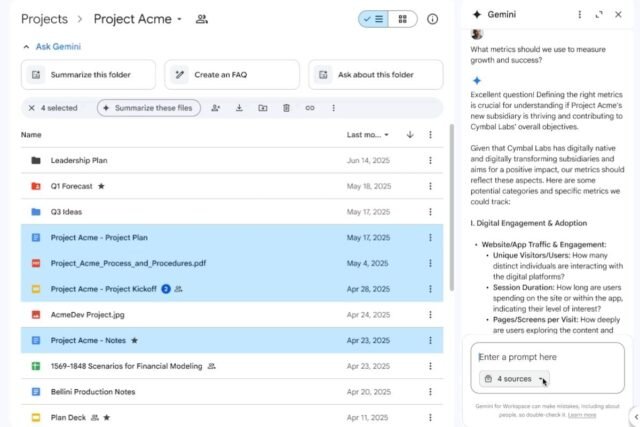Click the Name column header
Image resolution: width=640 pixels, height=427 pixels.
pos(31,135)
